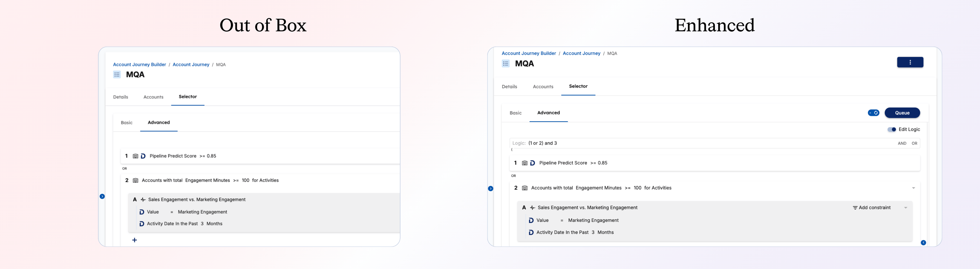Open Account Journey Builder breadcrumb in Enhanced panel

(528, 54)
